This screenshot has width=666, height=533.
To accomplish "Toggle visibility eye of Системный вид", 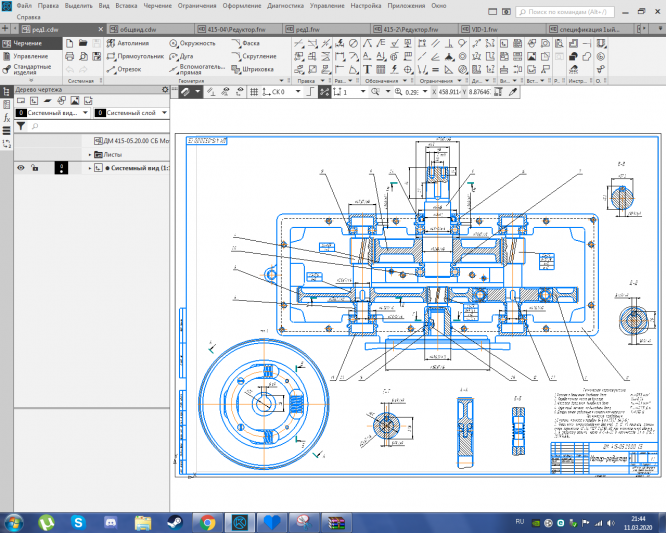I will (20, 169).
